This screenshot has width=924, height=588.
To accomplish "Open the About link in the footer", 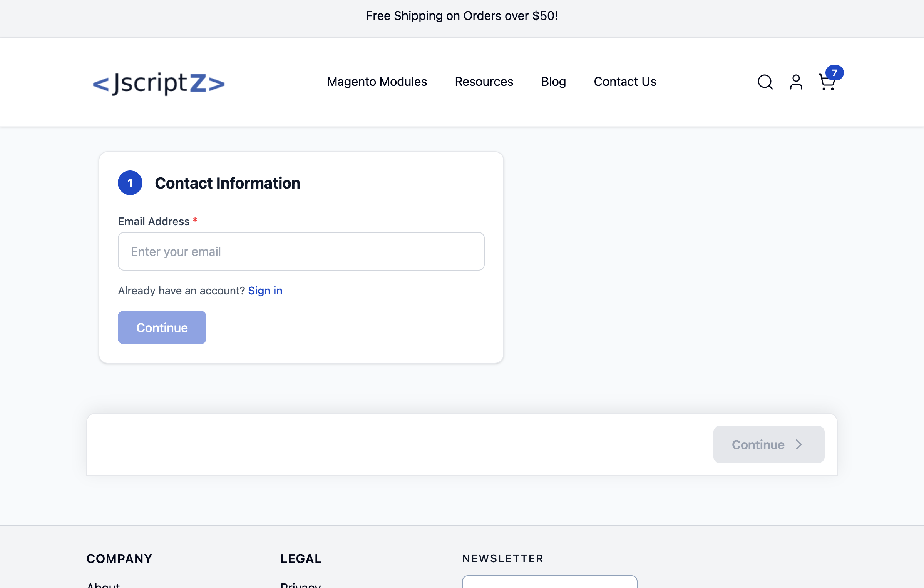I will (103, 585).
